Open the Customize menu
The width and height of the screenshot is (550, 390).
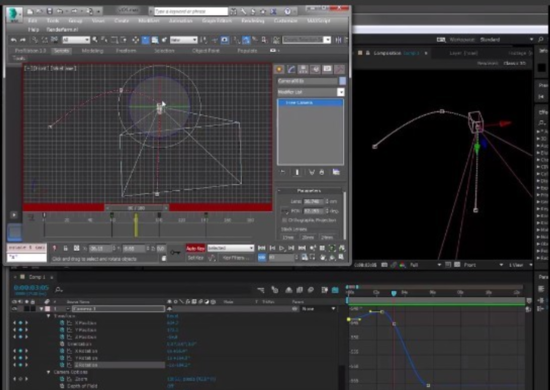click(285, 21)
